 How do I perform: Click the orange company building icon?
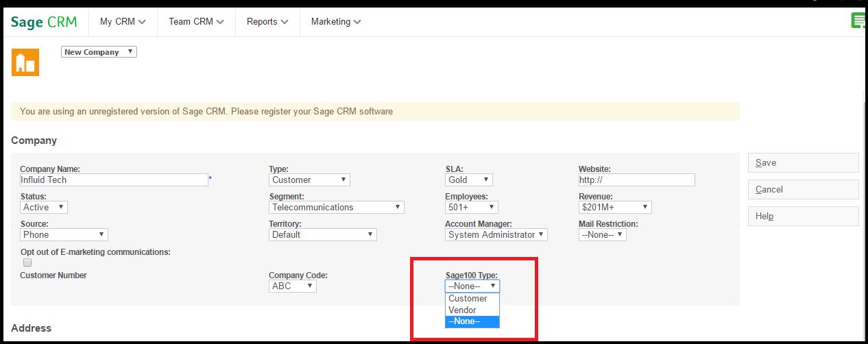(x=25, y=63)
